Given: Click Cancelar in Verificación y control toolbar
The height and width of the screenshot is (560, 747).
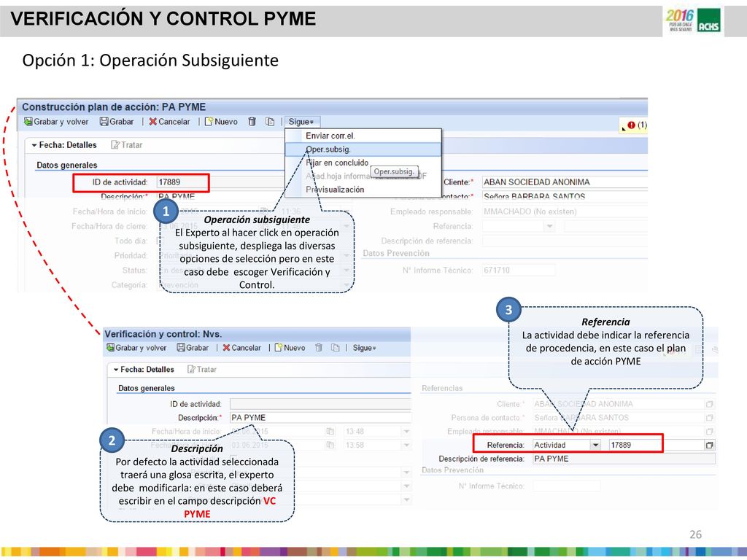Looking at the screenshot, I should click(x=242, y=348).
